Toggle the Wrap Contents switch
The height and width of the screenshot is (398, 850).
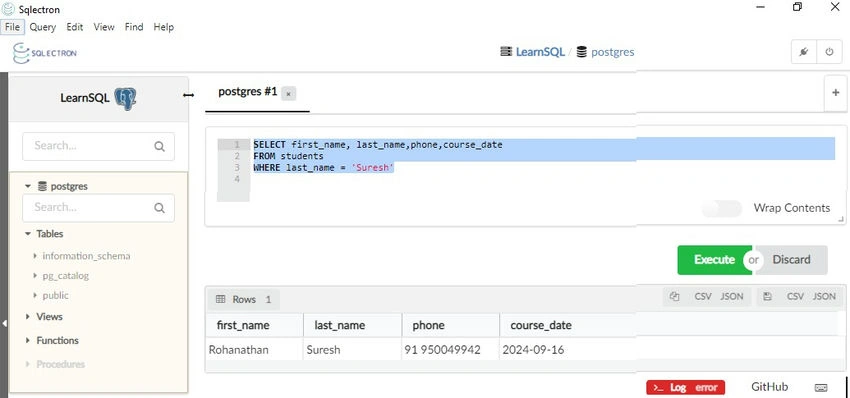[722, 208]
